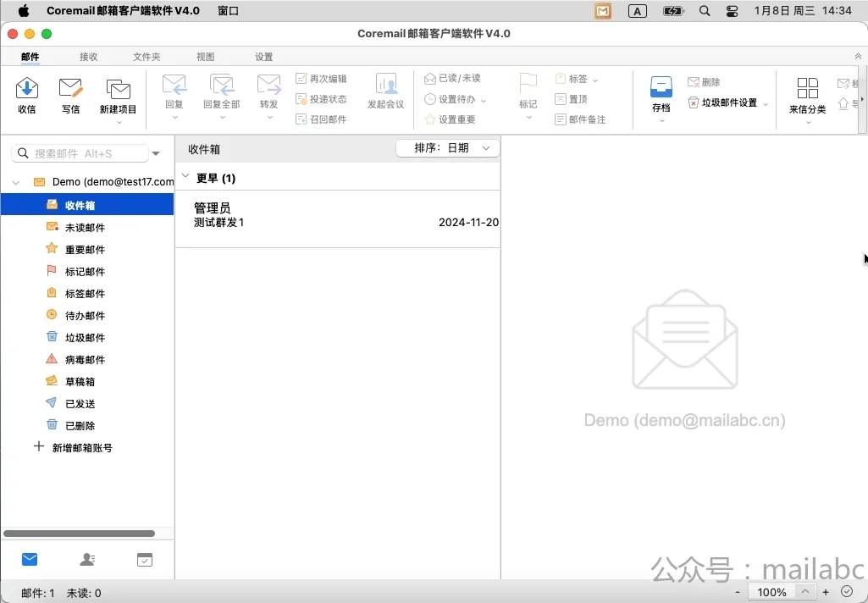The width and height of the screenshot is (868, 603).
Task: Click the 存档 archive icon
Action: click(661, 87)
